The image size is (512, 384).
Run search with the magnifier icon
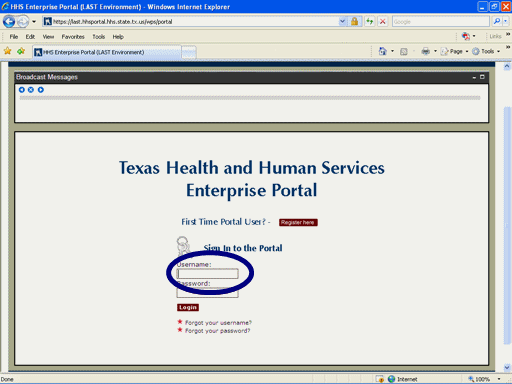pos(497,22)
